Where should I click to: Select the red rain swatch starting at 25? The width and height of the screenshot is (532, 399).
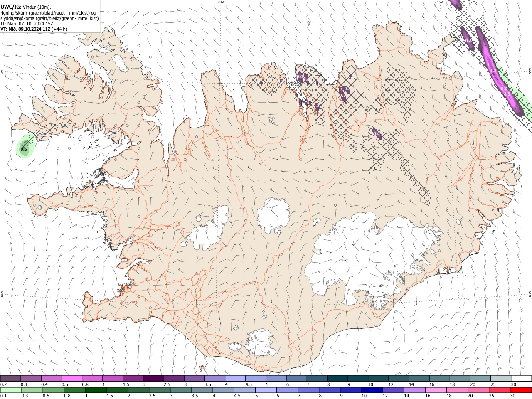[500, 390]
